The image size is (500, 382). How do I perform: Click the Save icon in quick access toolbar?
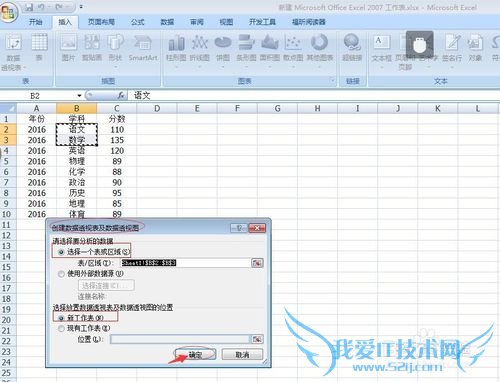[29, 7]
